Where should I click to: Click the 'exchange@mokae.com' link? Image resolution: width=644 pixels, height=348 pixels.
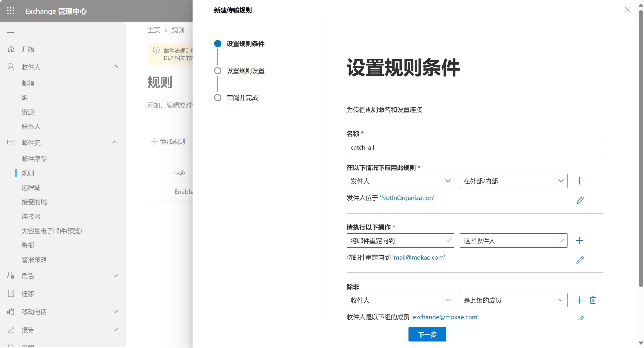445,317
